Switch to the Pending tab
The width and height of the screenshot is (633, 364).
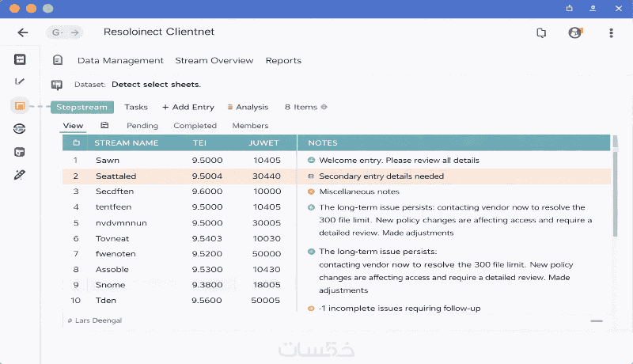click(142, 126)
